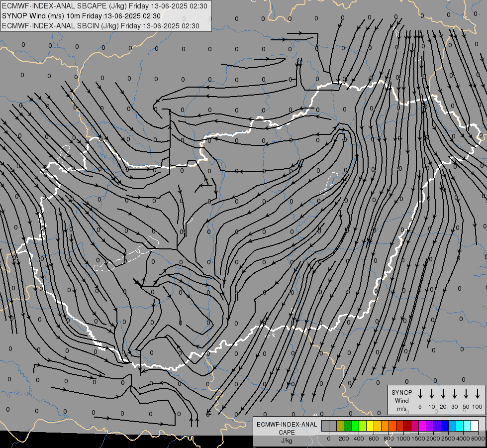Click the 200 tick on the CAPE scale

click(x=344, y=439)
